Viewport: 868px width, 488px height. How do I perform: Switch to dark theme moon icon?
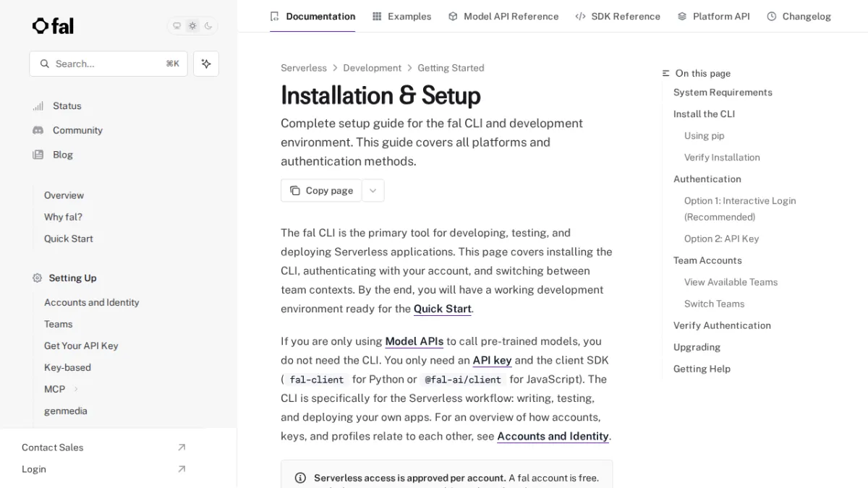tap(208, 26)
